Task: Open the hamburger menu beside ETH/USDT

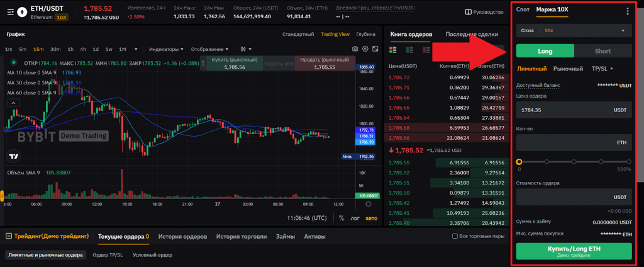Action: [9, 12]
